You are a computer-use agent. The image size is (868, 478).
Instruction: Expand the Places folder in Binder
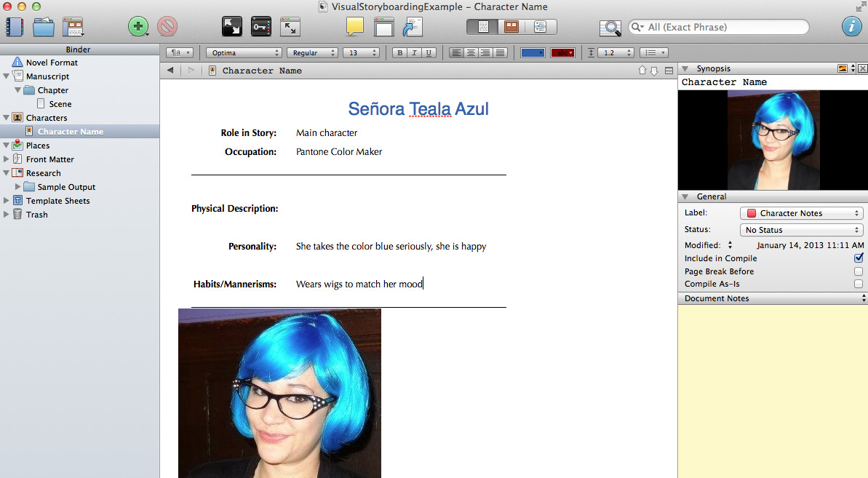(x=7, y=146)
